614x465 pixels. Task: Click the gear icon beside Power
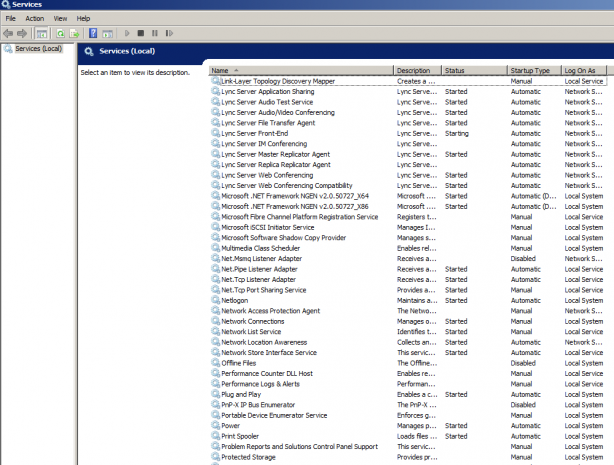tap(215, 425)
